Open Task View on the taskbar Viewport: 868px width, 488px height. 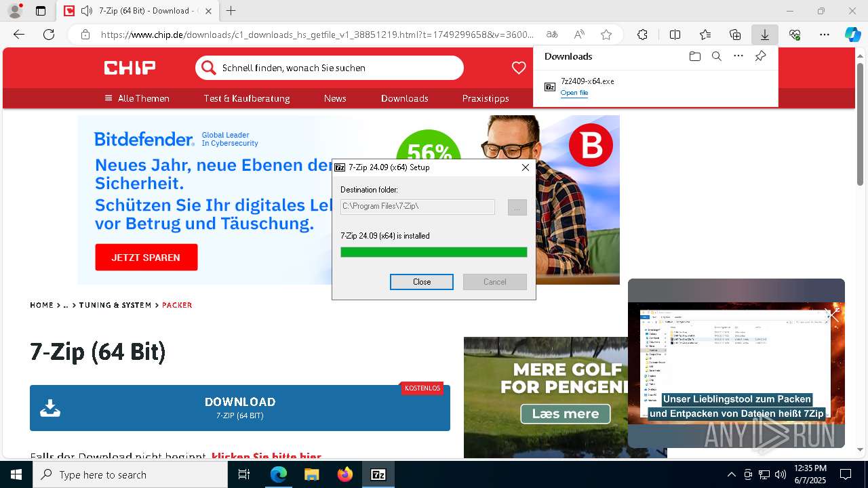point(244,474)
